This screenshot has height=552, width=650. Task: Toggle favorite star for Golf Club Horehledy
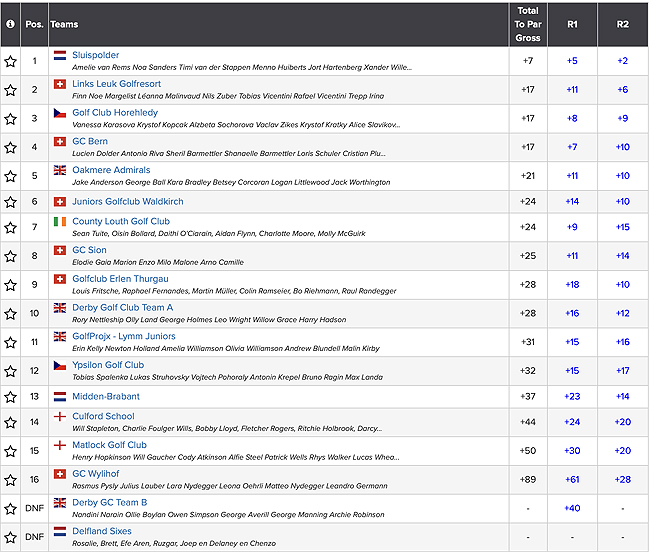[x=10, y=119]
